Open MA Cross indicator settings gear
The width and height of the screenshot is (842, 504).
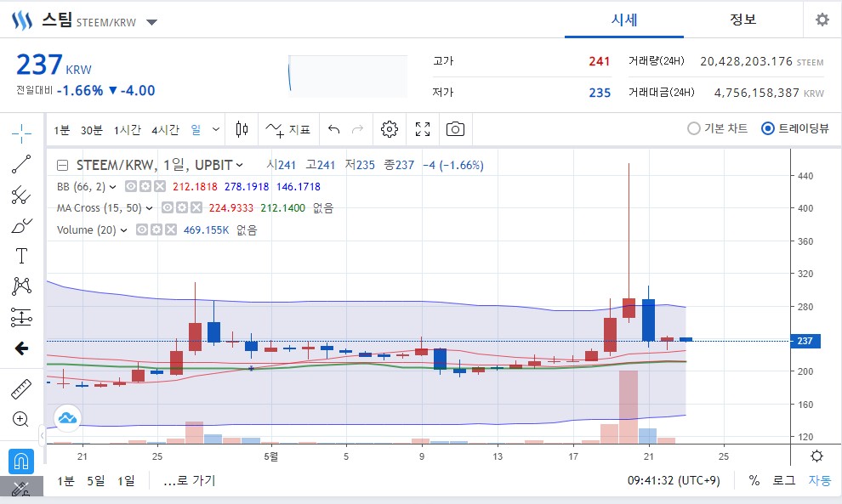(x=182, y=207)
